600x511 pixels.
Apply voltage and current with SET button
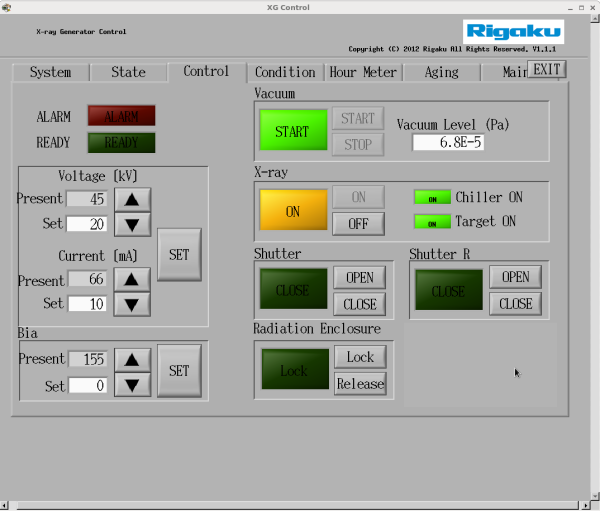pos(179,255)
